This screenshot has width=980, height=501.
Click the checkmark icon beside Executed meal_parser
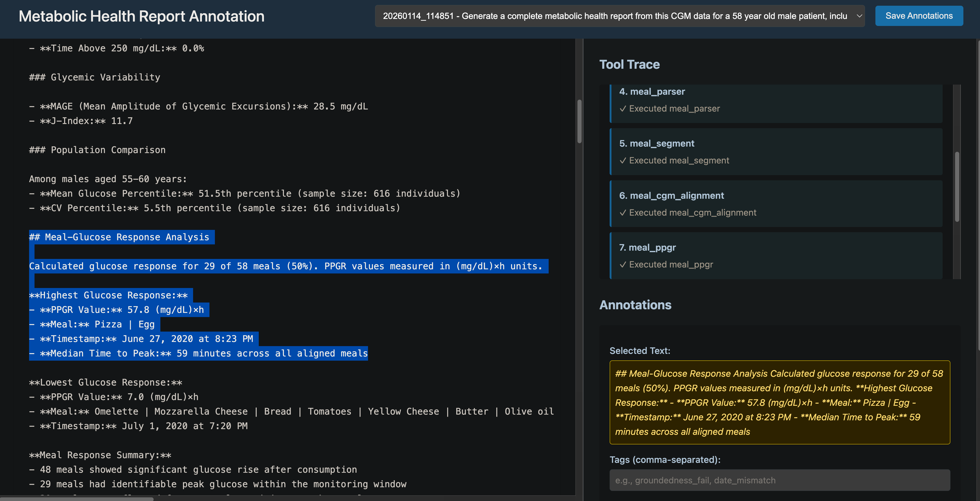click(623, 108)
